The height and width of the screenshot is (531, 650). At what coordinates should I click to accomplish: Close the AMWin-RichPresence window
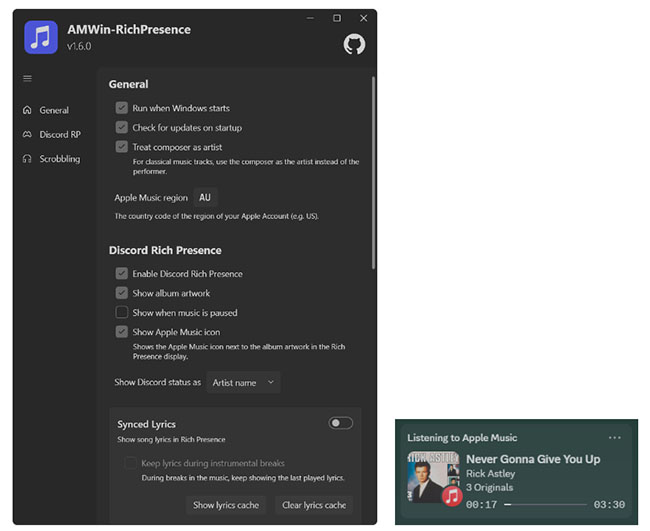click(x=363, y=18)
